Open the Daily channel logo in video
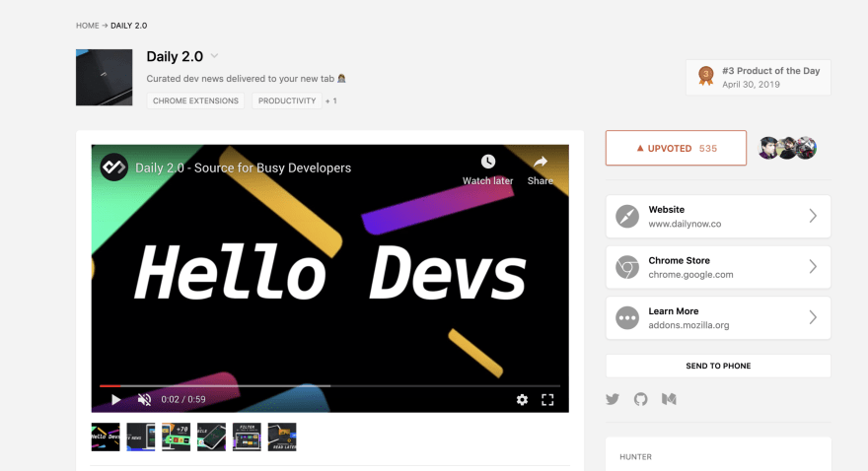The width and height of the screenshot is (868, 471). [114, 167]
